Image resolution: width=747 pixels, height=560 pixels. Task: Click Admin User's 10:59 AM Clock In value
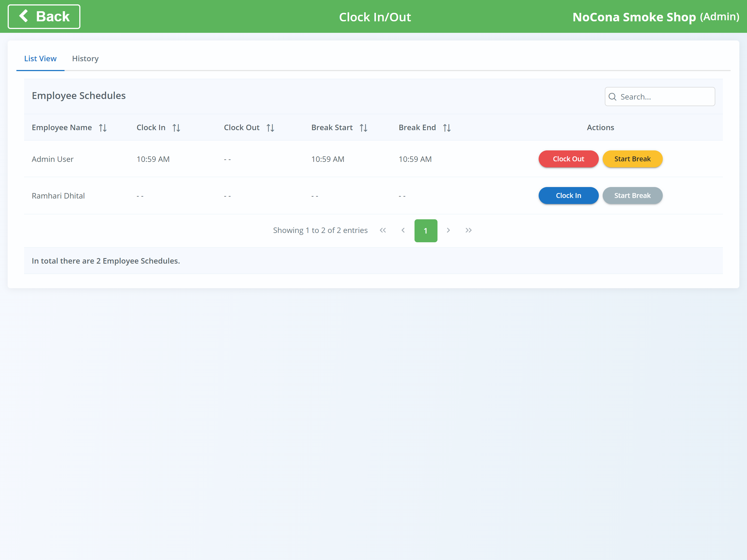(153, 159)
